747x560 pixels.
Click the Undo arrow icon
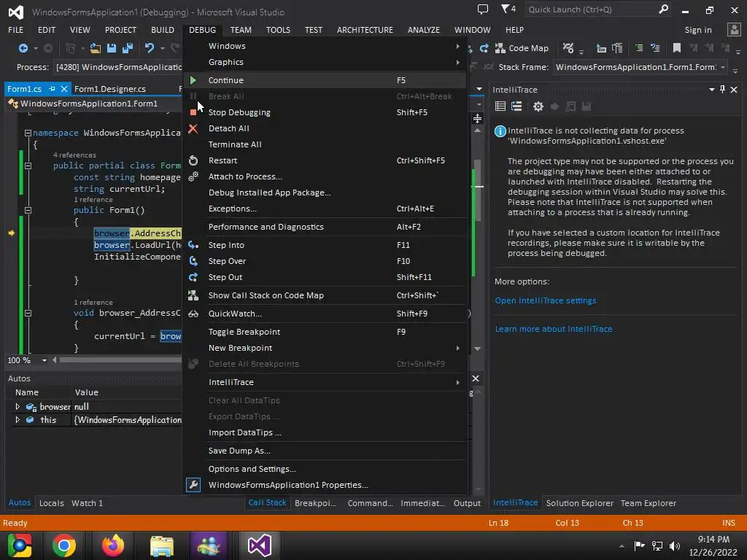click(x=150, y=48)
